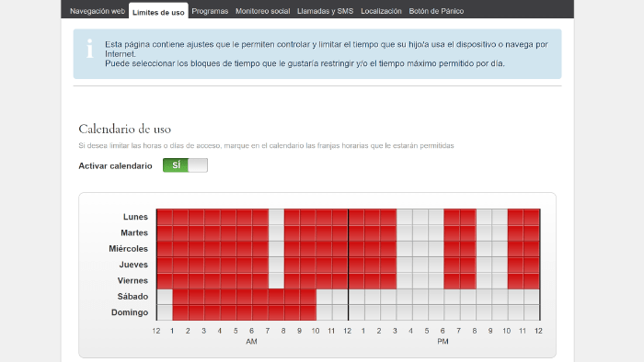Click the Jueves row label

(x=133, y=265)
